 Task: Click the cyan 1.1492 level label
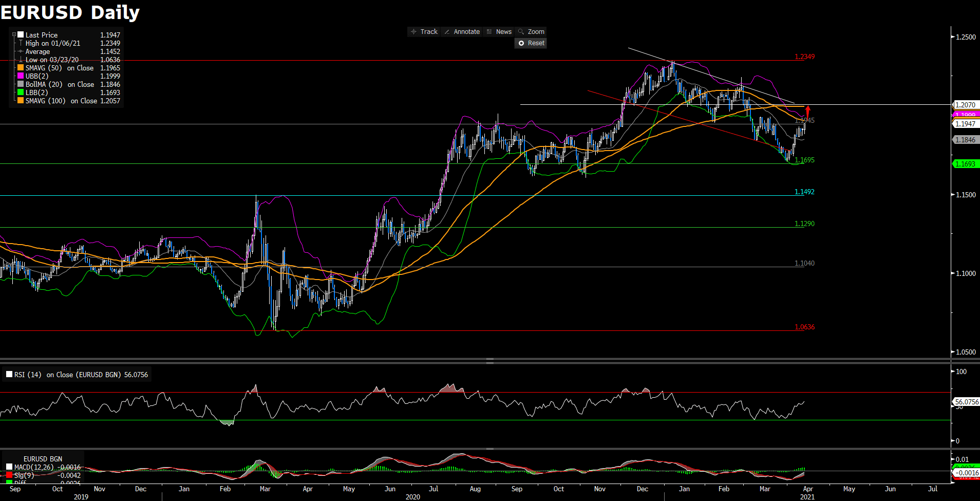(x=804, y=192)
